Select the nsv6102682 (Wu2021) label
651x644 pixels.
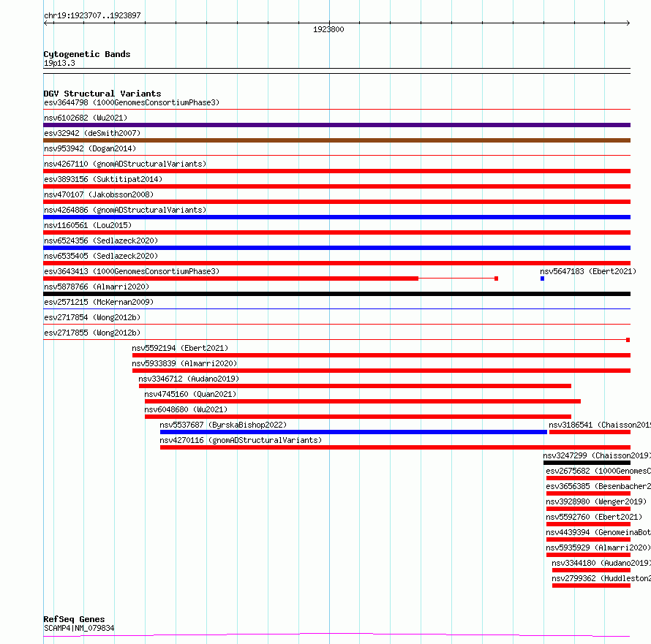pos(86,118)
